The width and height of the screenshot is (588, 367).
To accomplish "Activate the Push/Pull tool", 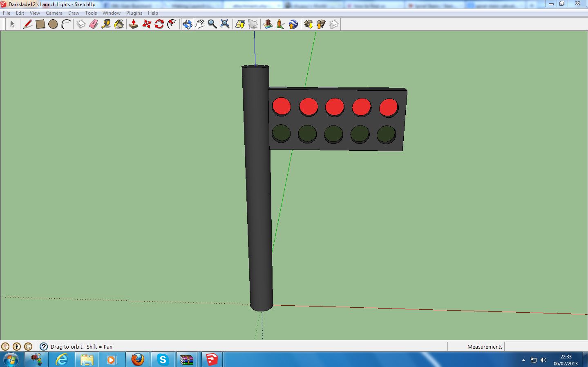I will (134, 25).
